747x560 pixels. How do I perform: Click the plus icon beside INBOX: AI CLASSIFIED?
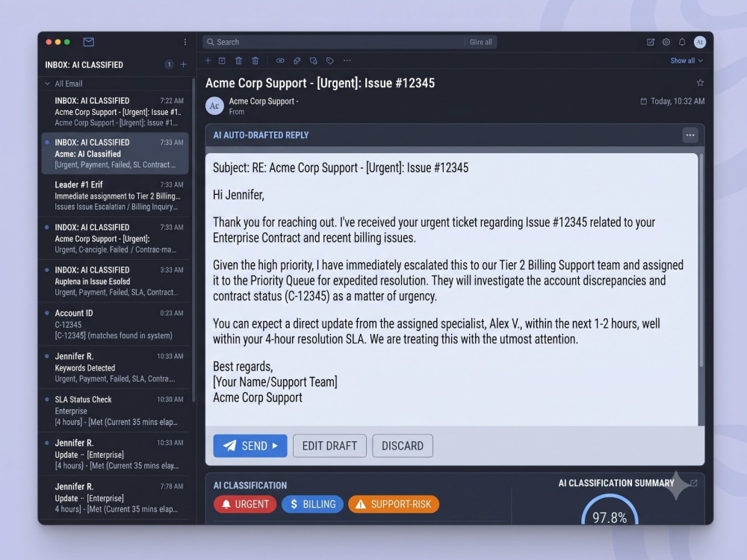[x=184, y=64]
